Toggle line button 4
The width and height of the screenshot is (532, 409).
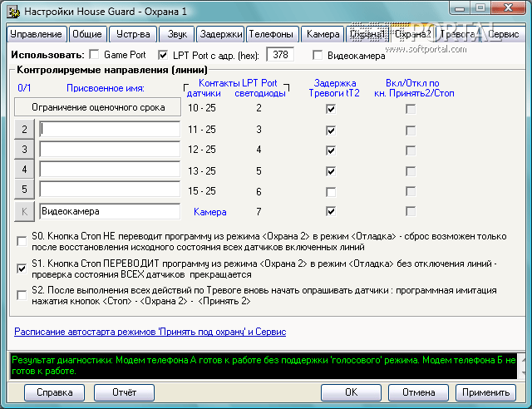pyautogui.click(x=24, y=169)
